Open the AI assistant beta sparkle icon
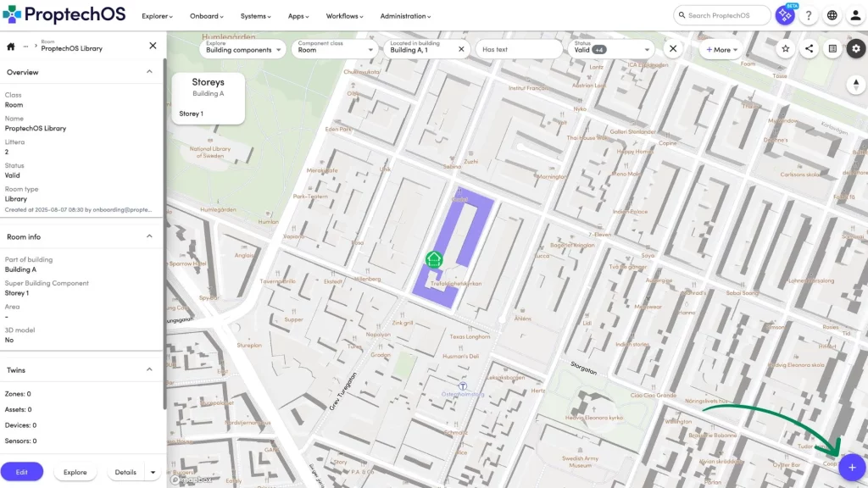868x488 pixels. 786,15
